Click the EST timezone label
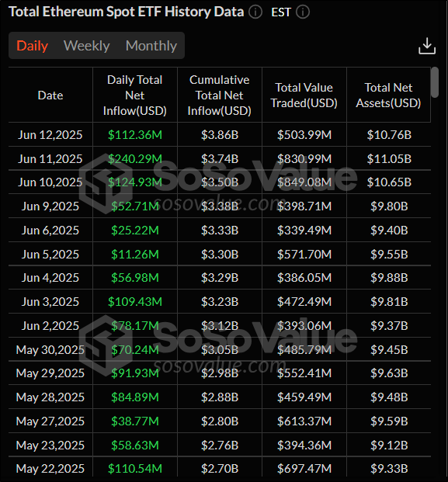The width and height of the screenshot is (448, 482). 281,12
